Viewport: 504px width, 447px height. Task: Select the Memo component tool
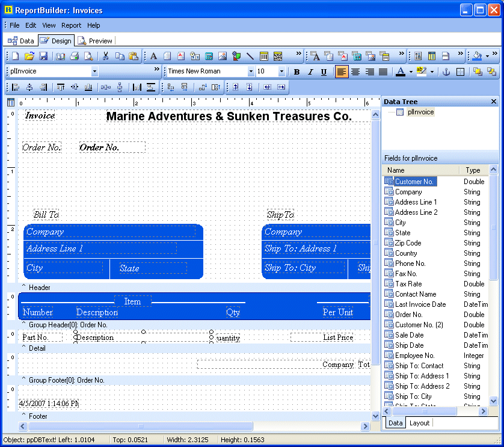pos(167,56)
